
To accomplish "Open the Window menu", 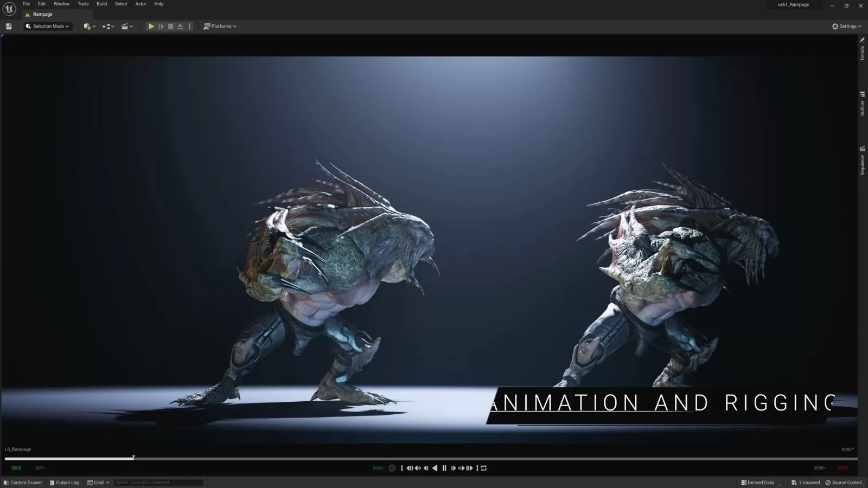I will pos(61,4).
